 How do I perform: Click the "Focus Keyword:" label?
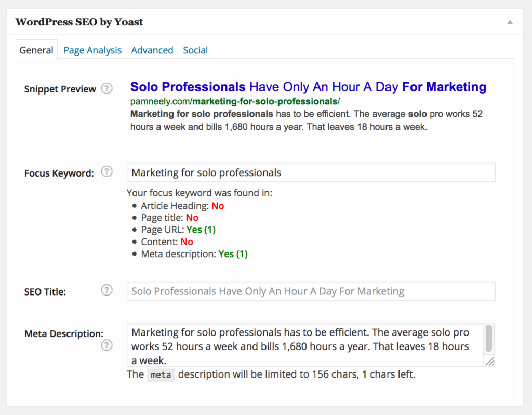(x=59, y=173)
